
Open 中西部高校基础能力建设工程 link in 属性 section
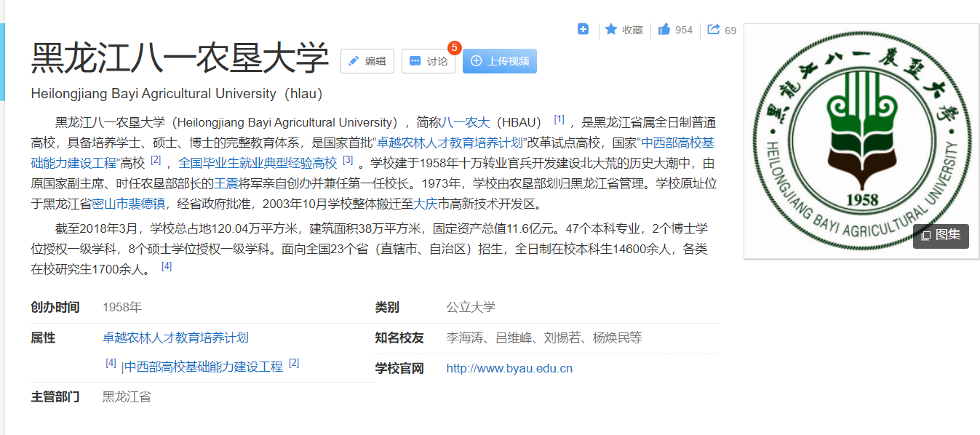204,367
